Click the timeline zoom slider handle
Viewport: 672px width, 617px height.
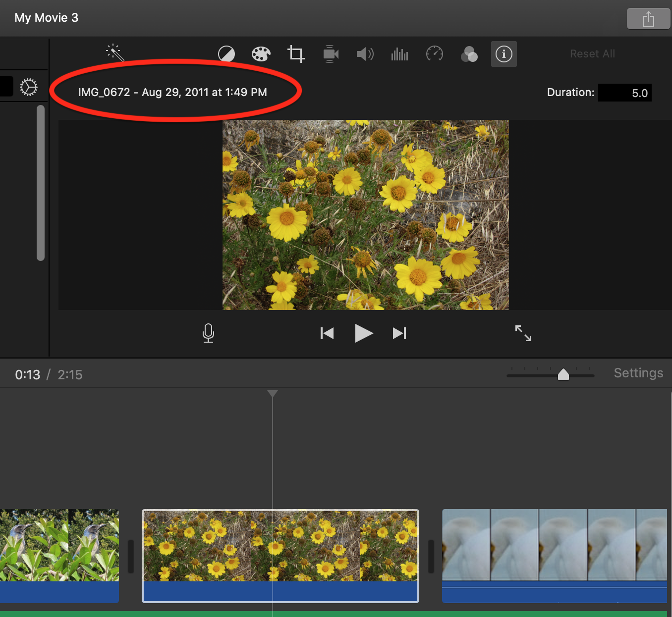[x=563, y=375]
